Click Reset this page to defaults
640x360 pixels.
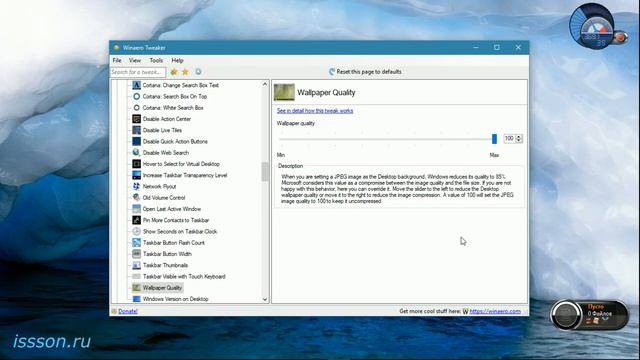coord(365,72)
